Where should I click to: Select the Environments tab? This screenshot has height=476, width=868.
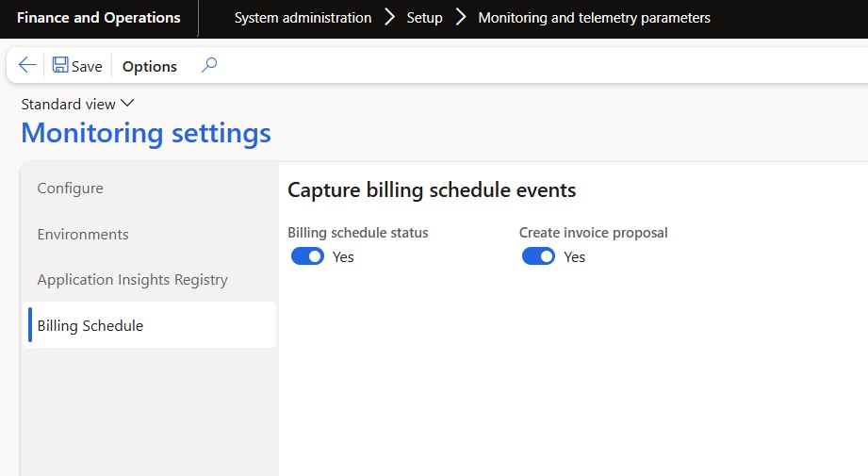coord(83,234)
